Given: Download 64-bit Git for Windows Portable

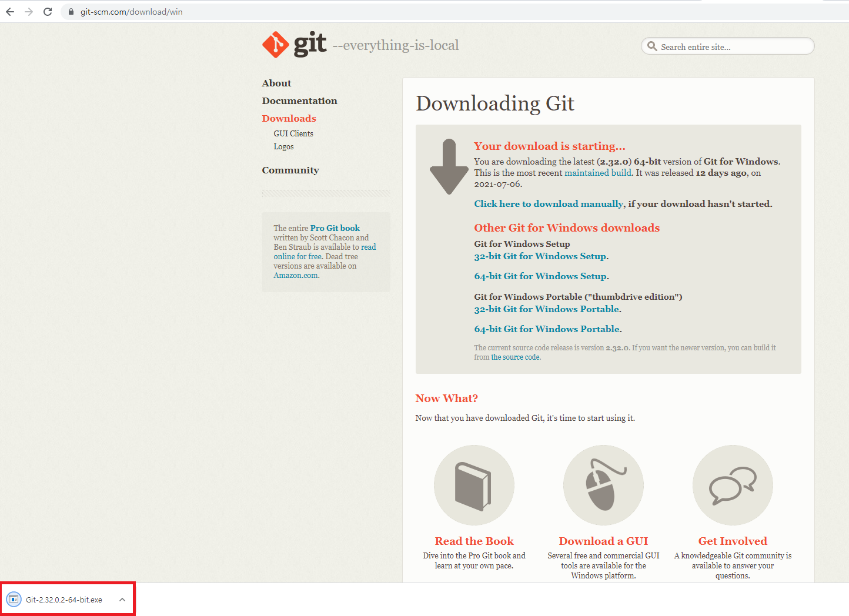Looking at the screenshot, I should [547, 329].
